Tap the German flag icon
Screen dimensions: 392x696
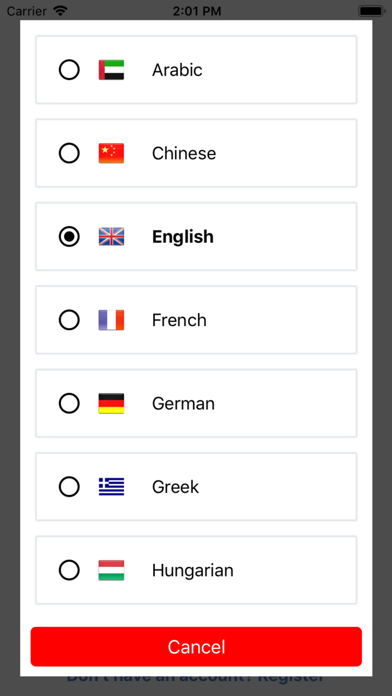pos(111,403)
